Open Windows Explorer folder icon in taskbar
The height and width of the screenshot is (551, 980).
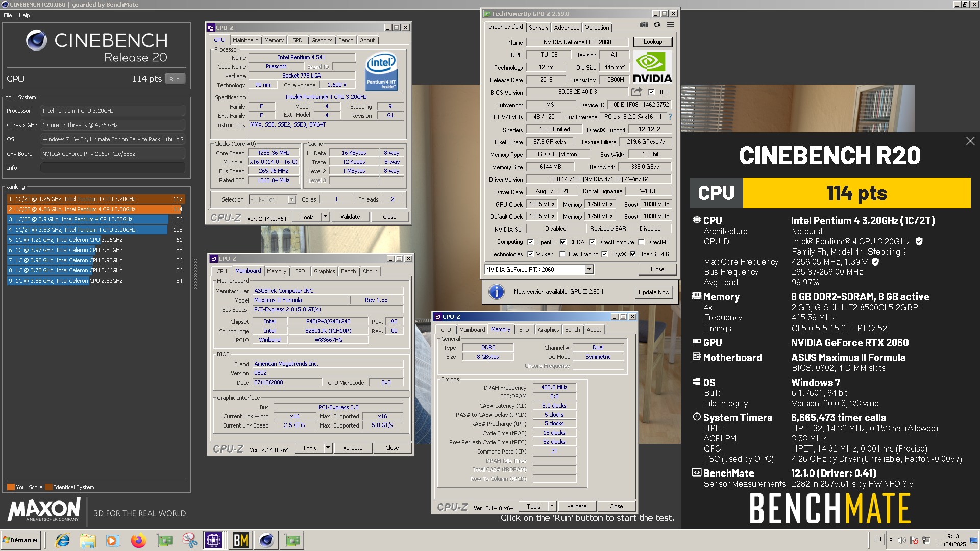[88, 540]
